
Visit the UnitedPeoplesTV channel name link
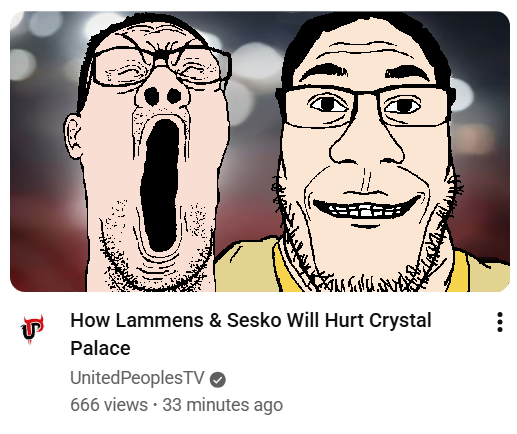click(137, 378)
